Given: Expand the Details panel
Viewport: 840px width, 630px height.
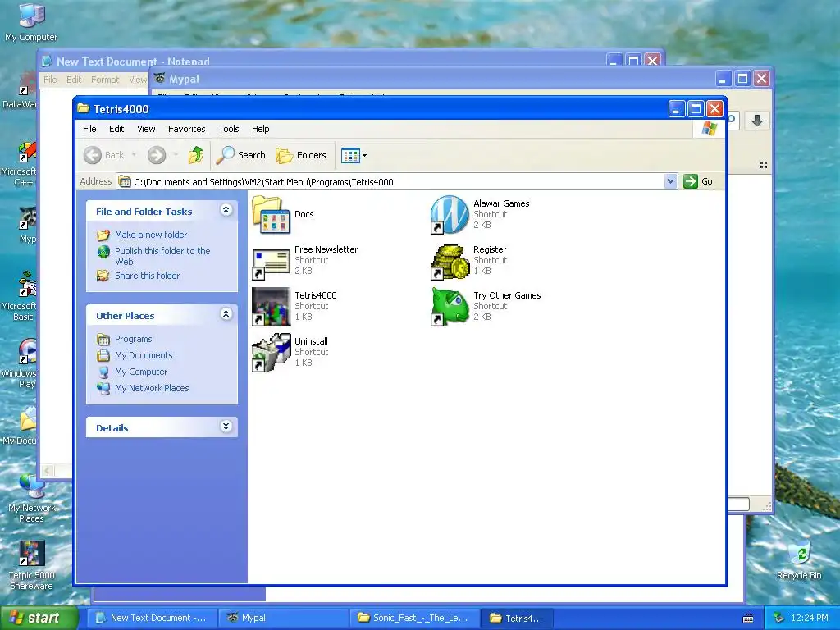Looking at the screenshot, I should pyautogui.click(x=226, y=427).
